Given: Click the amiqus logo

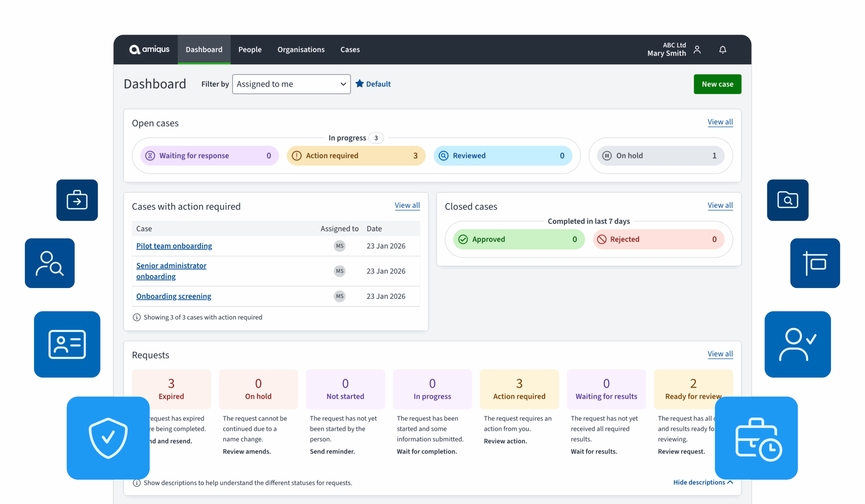Looking at the screenshot, I should click(x=149, y=49).
